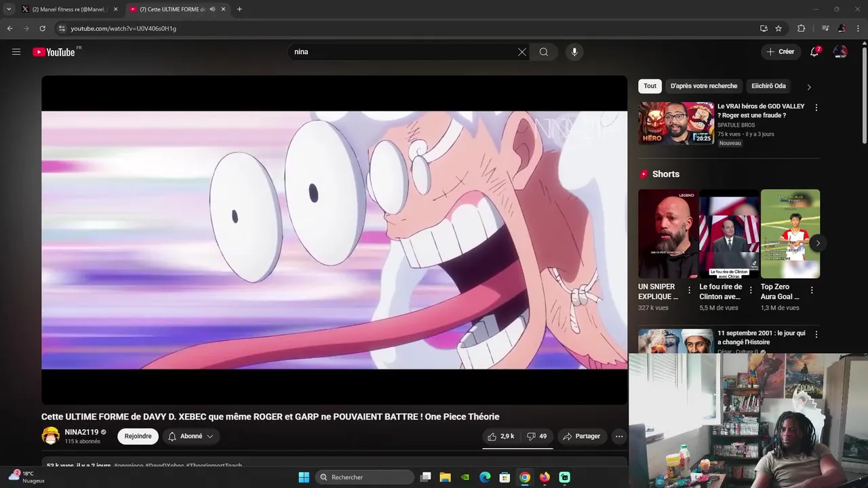The height and width of the screenshot is (488, 868).
Task: Open options for GOD VALLEY video
Action: pos(816,108)
